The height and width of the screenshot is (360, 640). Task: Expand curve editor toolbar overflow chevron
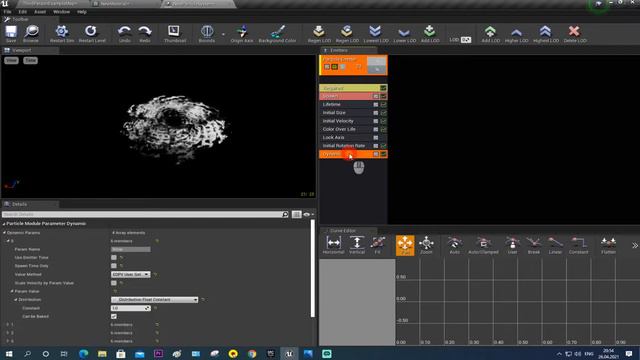635,245
